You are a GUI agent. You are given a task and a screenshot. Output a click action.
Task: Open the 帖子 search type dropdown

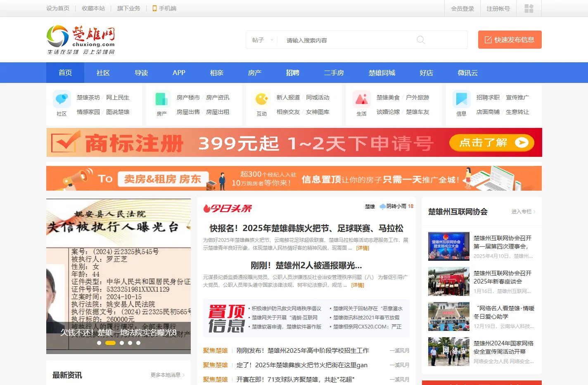coord(263,40)
